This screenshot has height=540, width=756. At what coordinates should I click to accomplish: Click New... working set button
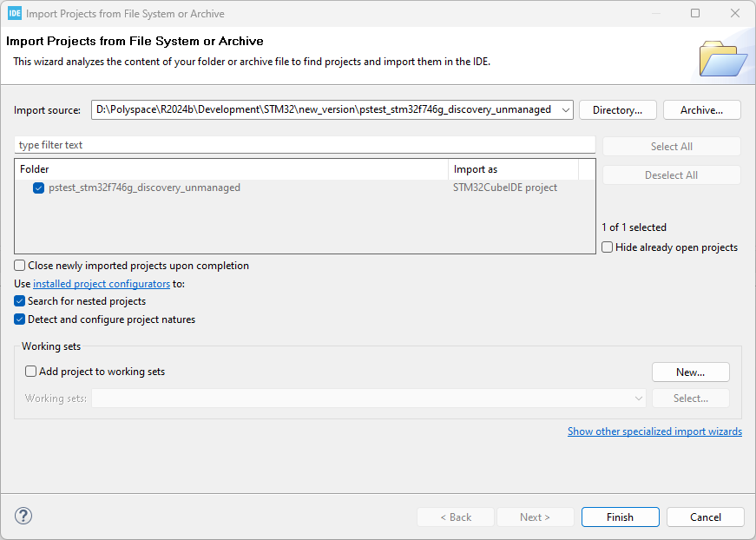pyautogui.click(x=690, y=372)
